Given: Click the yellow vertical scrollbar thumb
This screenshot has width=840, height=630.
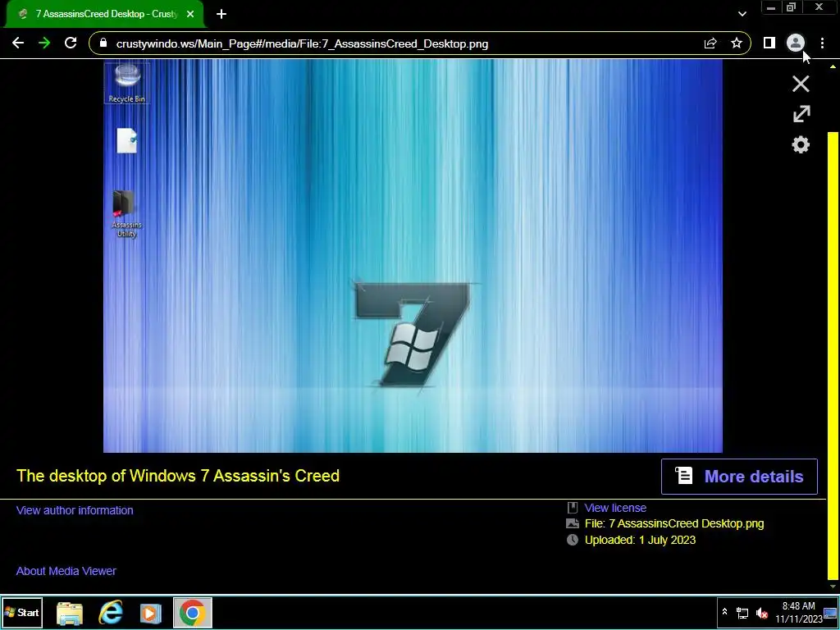Looking at the screenshot, I should coord(833,356).
